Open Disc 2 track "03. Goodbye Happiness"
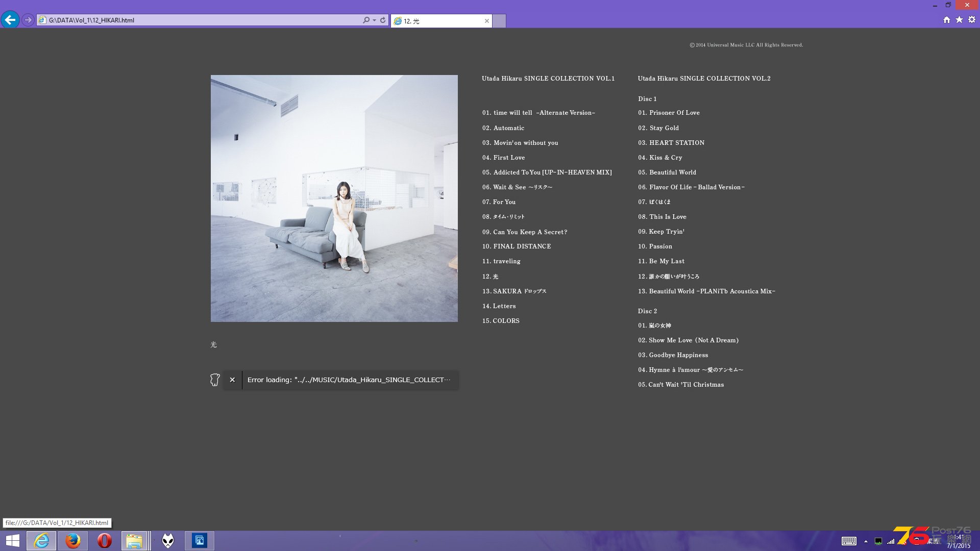The image size is (980, 551). pos(673,355)
